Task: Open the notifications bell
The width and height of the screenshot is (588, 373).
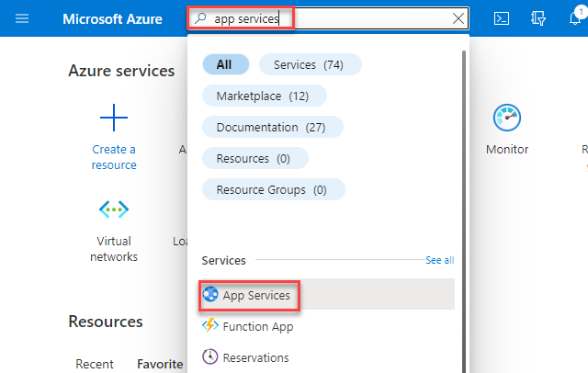Action: pyautogui.click(x=576, y=18)
